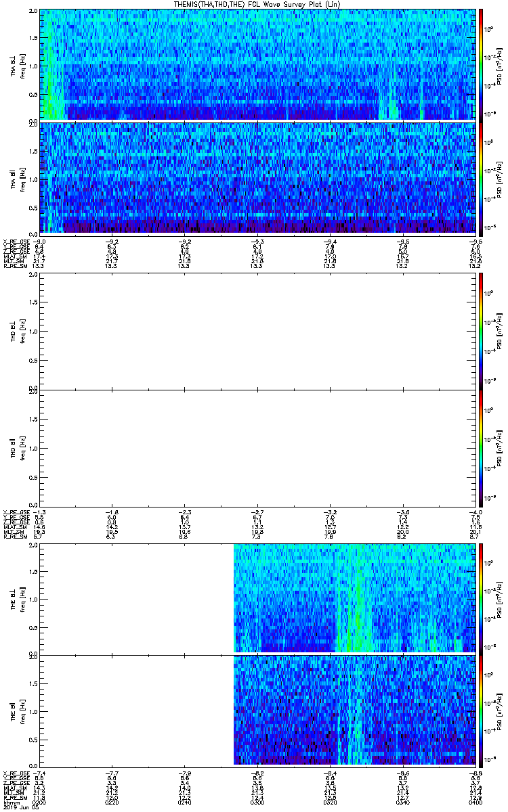Click the 'THD B⊥ freq [Hz]' axis label

(17, 331)
